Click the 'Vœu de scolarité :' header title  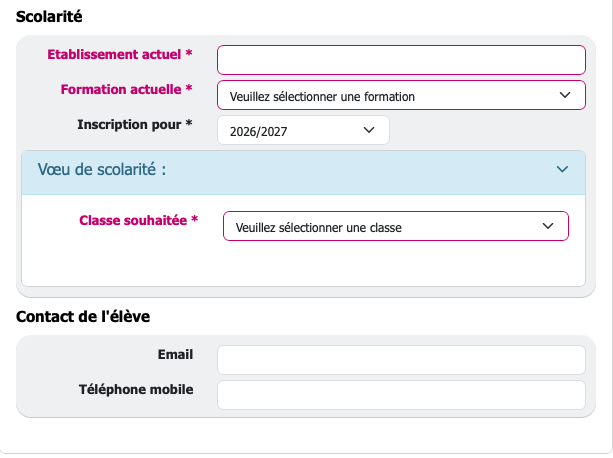point(102,170)
